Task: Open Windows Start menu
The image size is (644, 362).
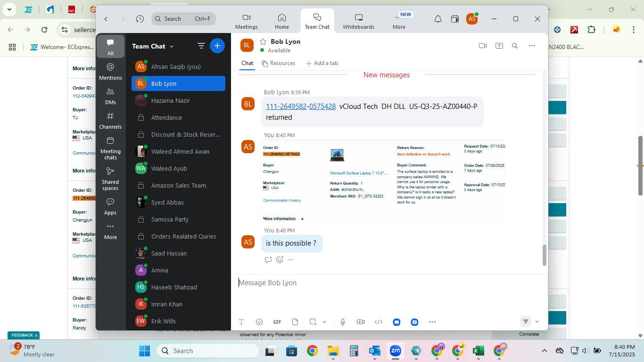Action: pyautogui.click(x=144, y=351)
